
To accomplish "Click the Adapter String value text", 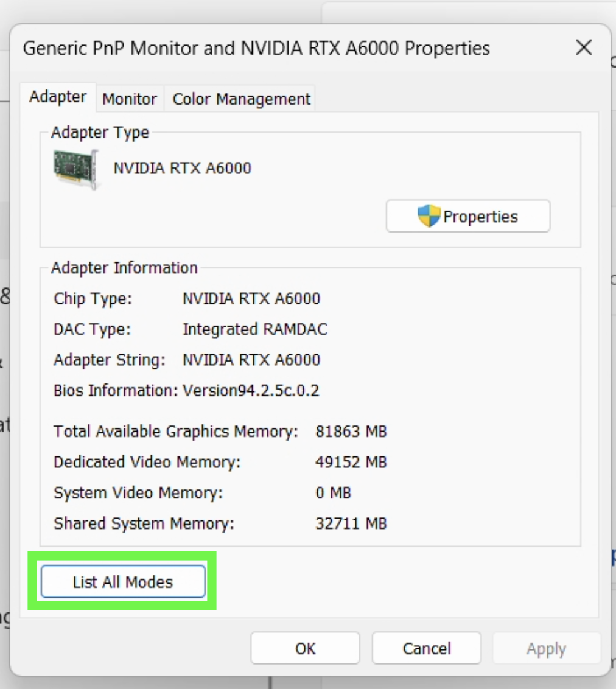I will (x=251, y=360).
